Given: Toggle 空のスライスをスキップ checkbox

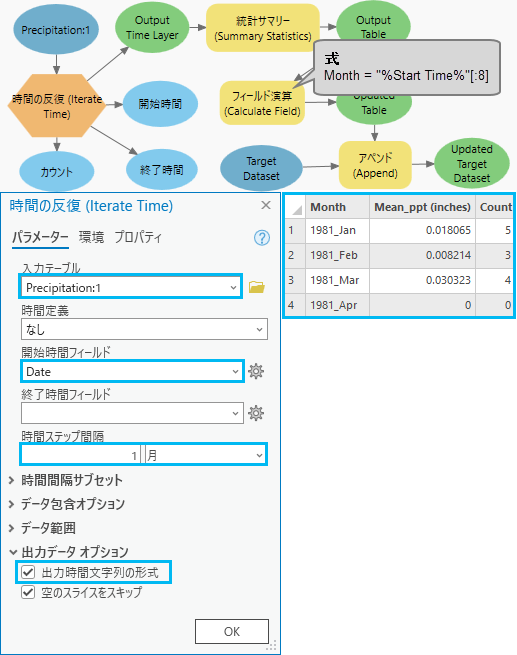Looking at the screenshot, I should 28,592.
